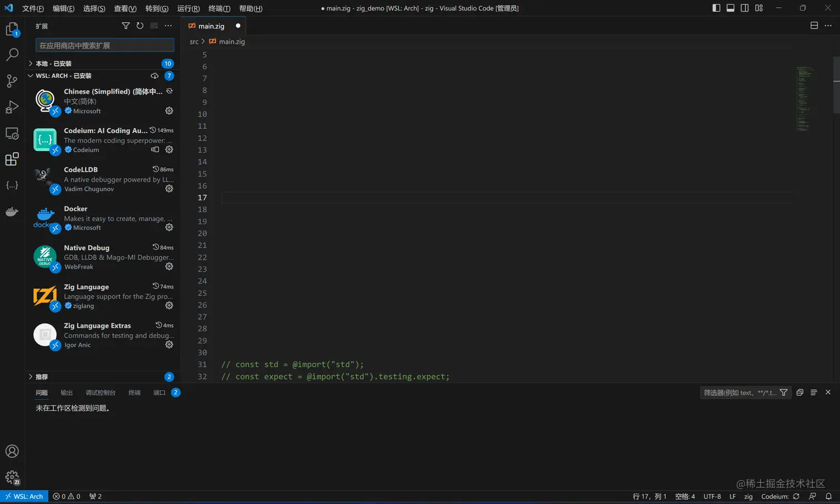The height and width of the screenshot is (504, 840).
Task: Click cloud install icon in WSL: ARCH header
Action: 154,76
